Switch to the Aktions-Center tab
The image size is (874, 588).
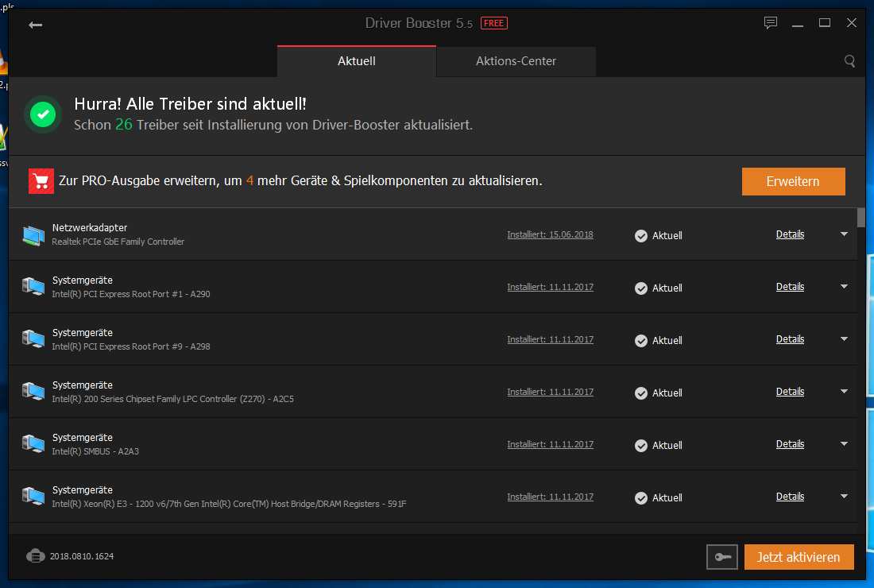pos(516,61)
